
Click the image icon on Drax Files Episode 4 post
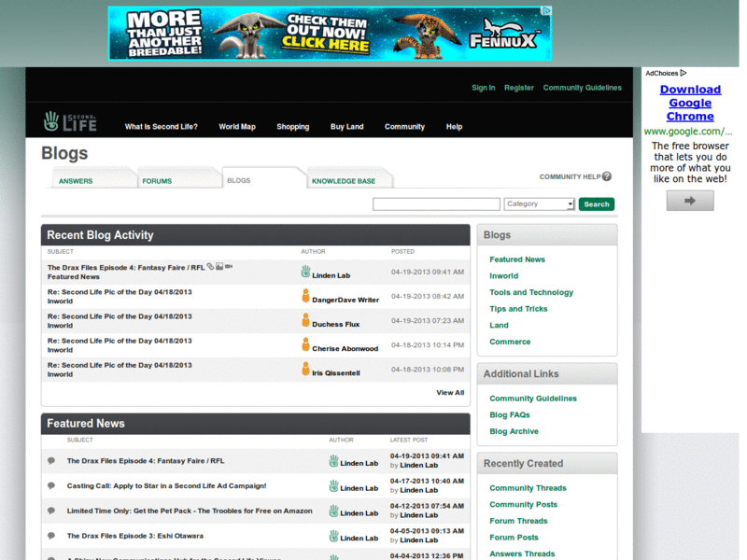pos(219,266)
